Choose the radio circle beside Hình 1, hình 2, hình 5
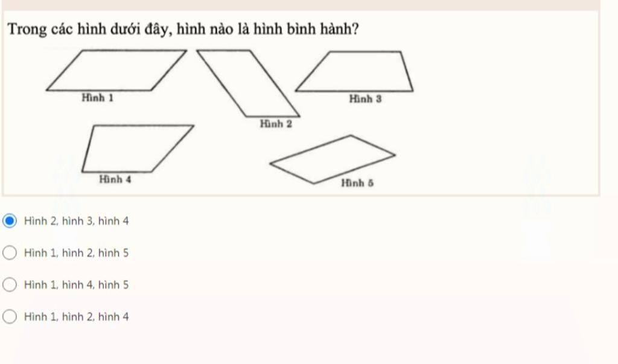The width and height of the screenshot is (618, 364). click(x=10, y=252)
